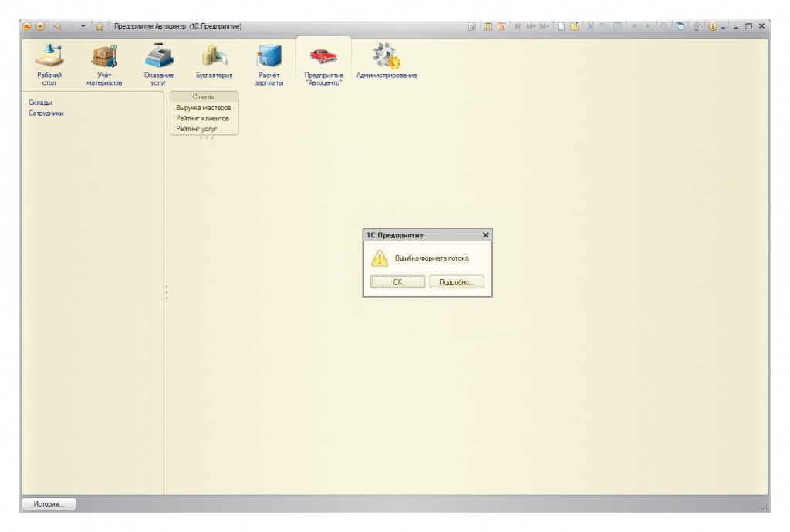Open the Оказание услуг section
This screenshot has height=532, width=790.
(x=159, y=65)
